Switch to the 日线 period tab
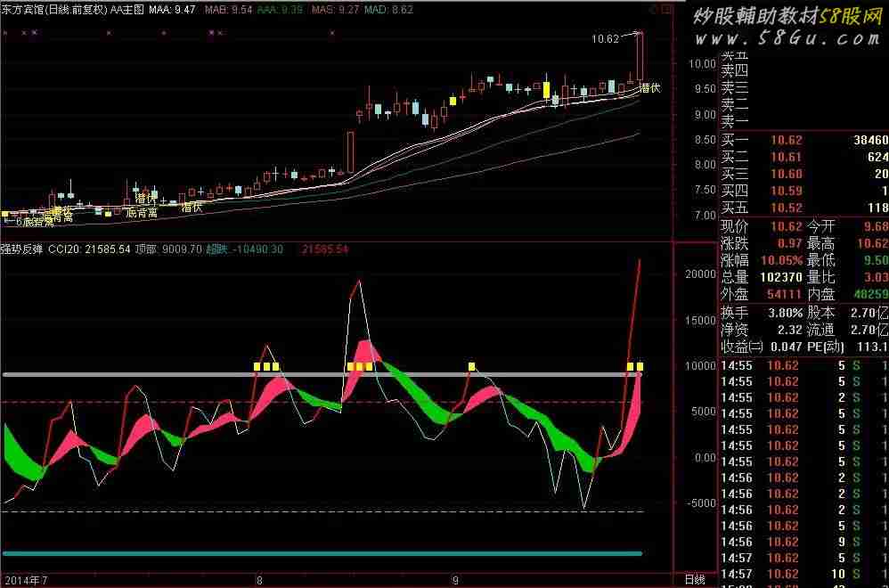Screen dimensions: 889x588 click(695, 579)
